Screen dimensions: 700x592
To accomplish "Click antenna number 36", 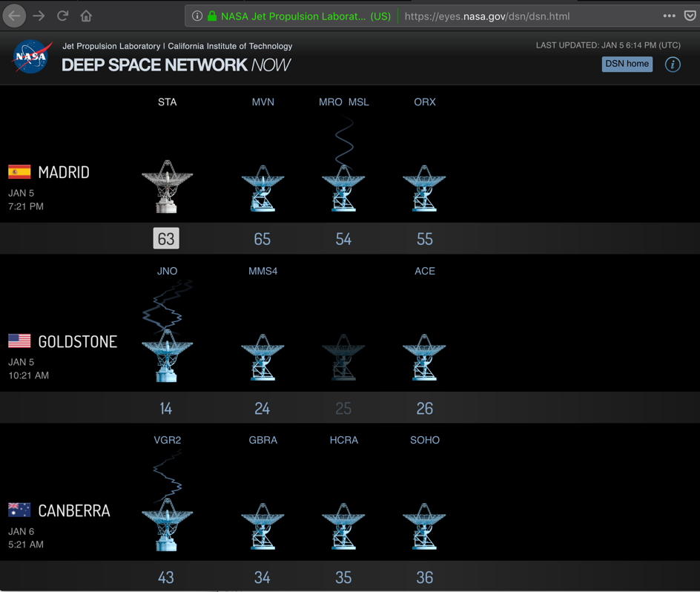I will click(x=425, y=577).
